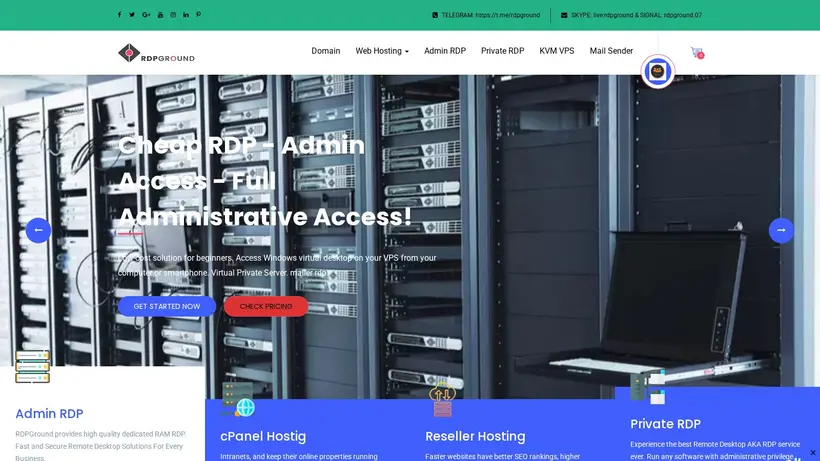Open the Facebook social icon
Screen dimensions: 820x461
pos(119,15)
